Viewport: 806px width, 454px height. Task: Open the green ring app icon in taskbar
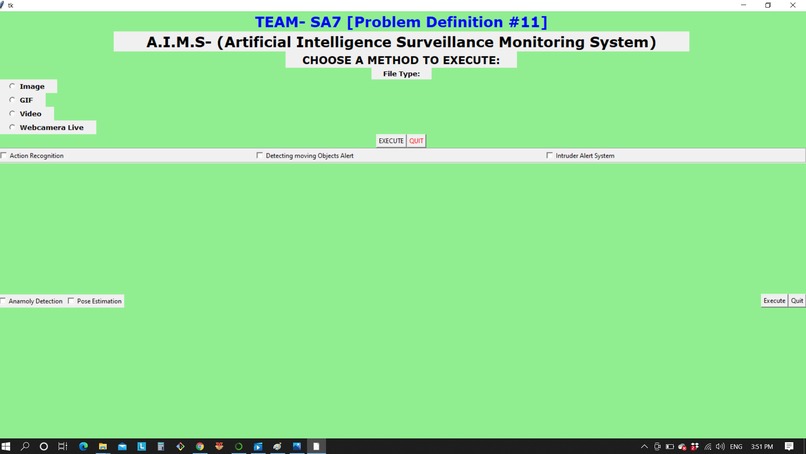[x=239, y=446]
